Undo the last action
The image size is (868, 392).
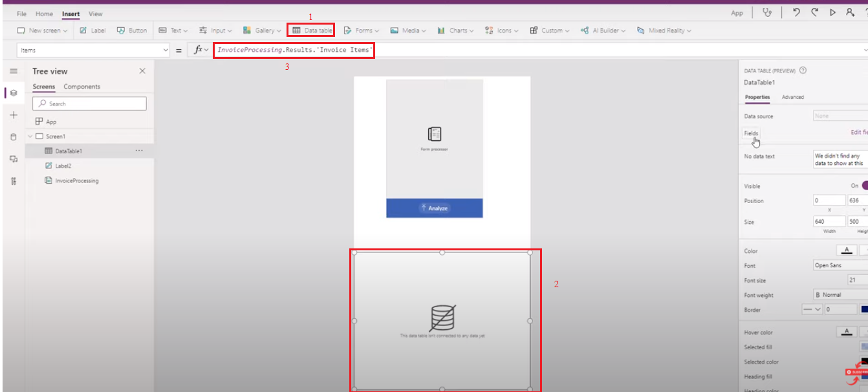coord(797,12)
